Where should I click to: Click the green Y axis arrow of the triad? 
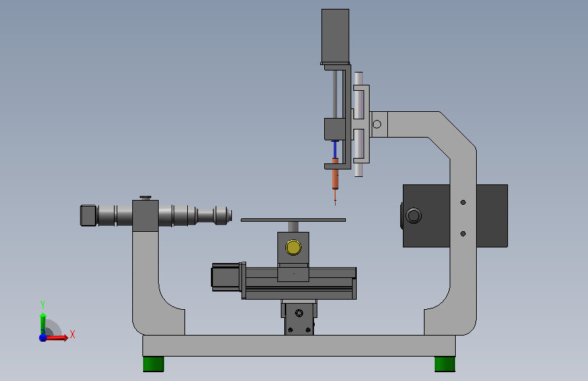point(43,323)
